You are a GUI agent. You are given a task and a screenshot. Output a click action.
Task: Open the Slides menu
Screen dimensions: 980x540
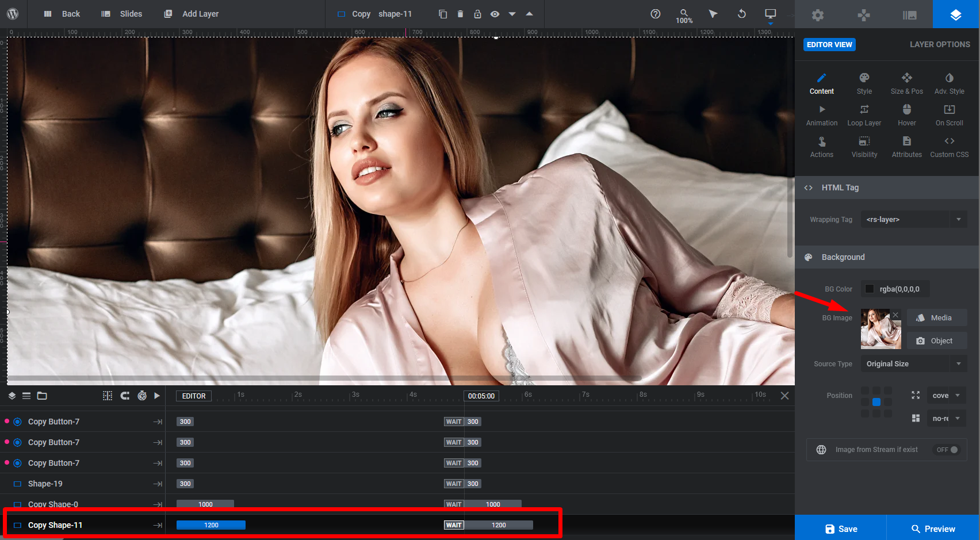click(x=121, y=14)
